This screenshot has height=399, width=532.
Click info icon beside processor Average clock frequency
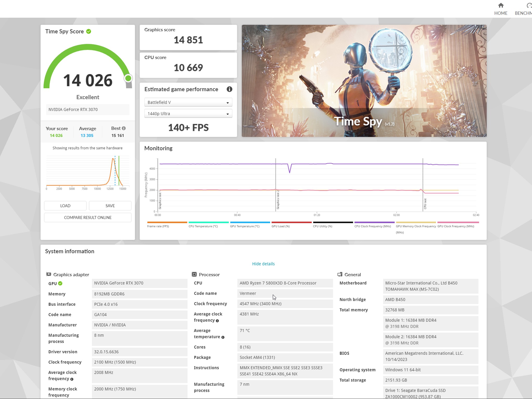point(217,321)
